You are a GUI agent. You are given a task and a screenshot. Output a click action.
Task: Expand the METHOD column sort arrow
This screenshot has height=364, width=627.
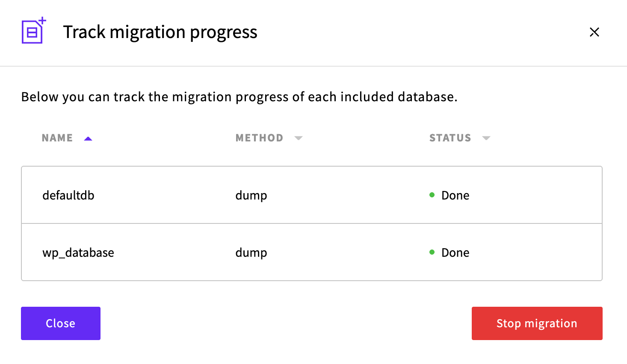tap(299, 138)
